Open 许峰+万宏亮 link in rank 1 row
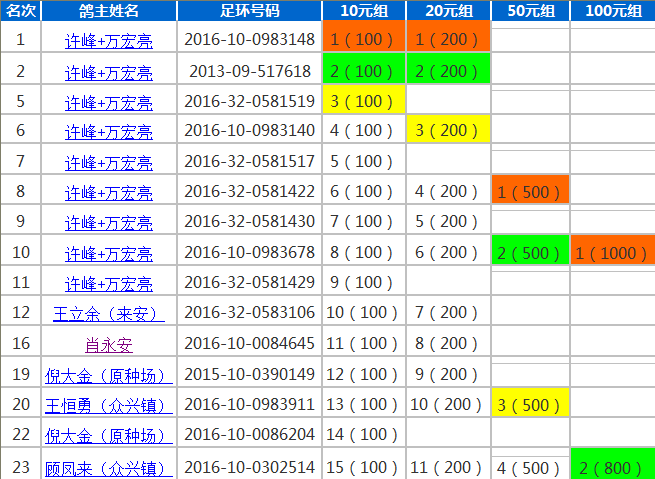The image size is (655, 479). pyautogui.click(x=108, y=41)
